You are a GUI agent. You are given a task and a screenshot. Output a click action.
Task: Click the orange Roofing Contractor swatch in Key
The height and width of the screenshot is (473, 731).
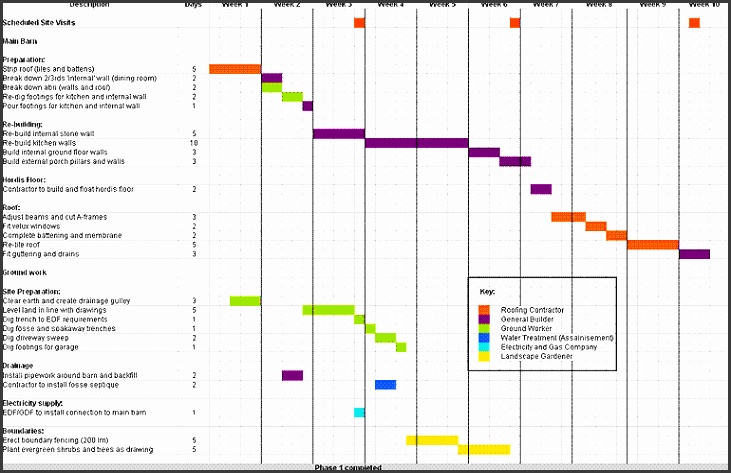pos(484,310)
